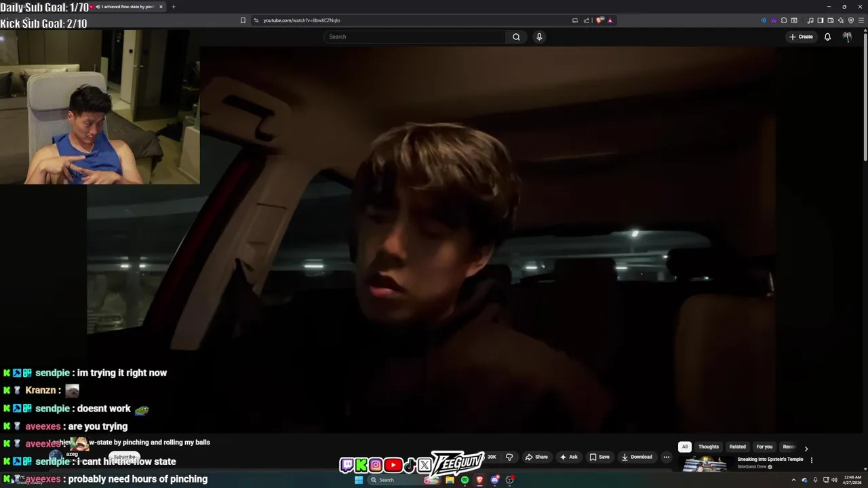The width and height of the screenshot is (868, 488).
Task: Select the 'Thoughts' filter chip
Action: point(709,447)
